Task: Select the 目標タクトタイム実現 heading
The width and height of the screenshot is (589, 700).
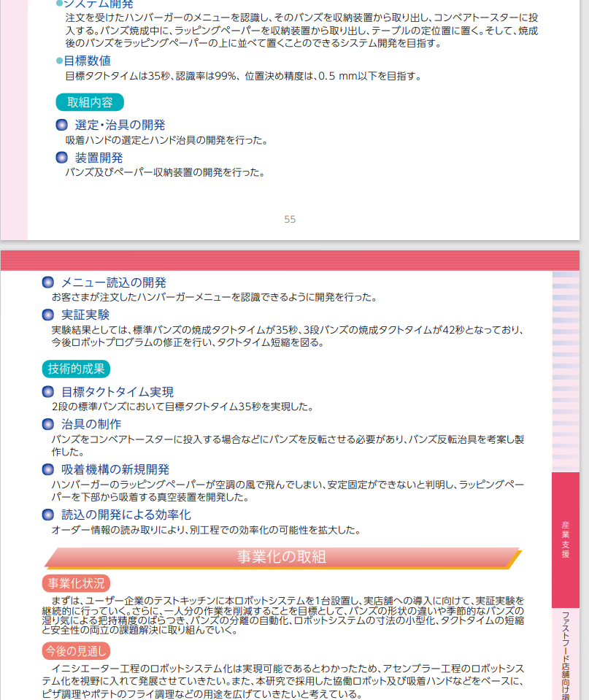Action: tap(118, 392)
